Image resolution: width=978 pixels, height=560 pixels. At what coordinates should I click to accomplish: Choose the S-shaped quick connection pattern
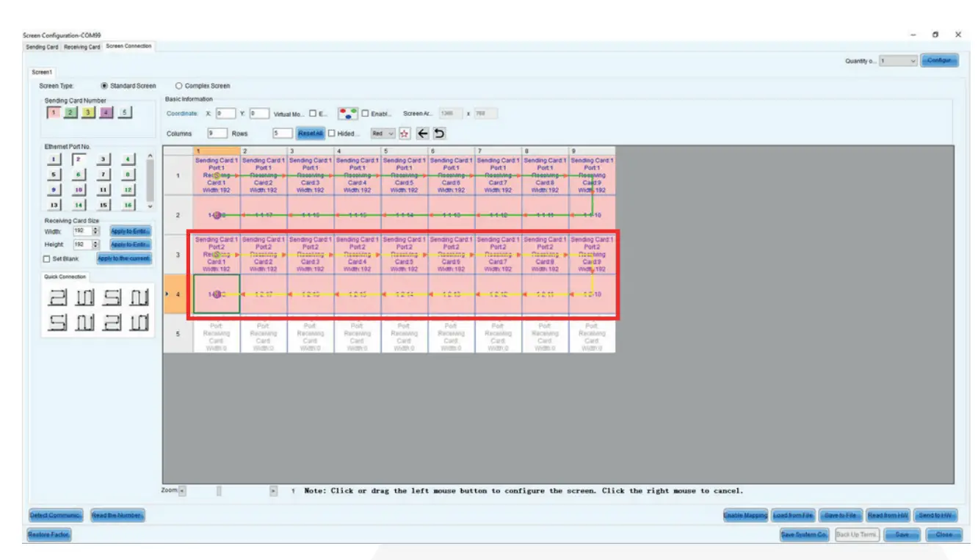click(112, 298)
